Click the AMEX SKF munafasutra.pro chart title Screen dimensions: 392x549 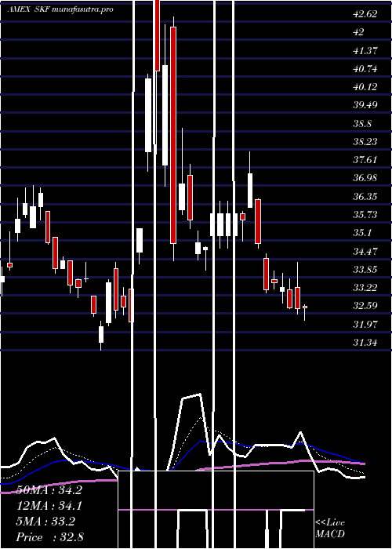(x=60, y=9)
